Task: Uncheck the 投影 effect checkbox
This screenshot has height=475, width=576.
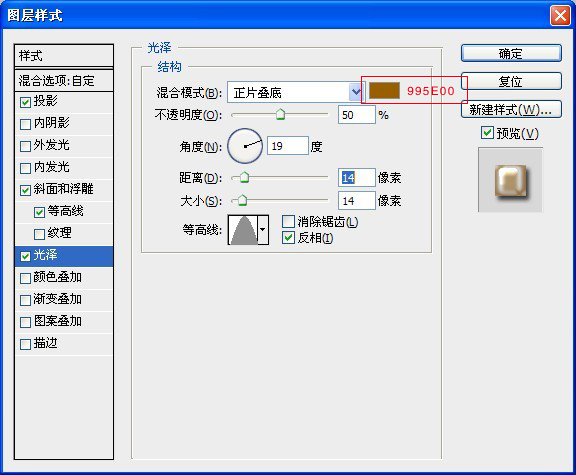Action: coord(25,102)
